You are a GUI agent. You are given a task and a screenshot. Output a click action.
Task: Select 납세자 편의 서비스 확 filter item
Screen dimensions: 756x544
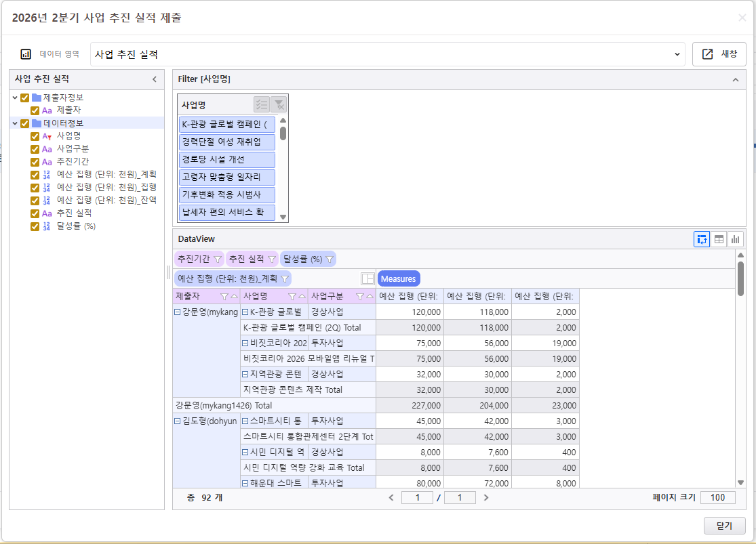pyautogui.click(x=227, y=213)
